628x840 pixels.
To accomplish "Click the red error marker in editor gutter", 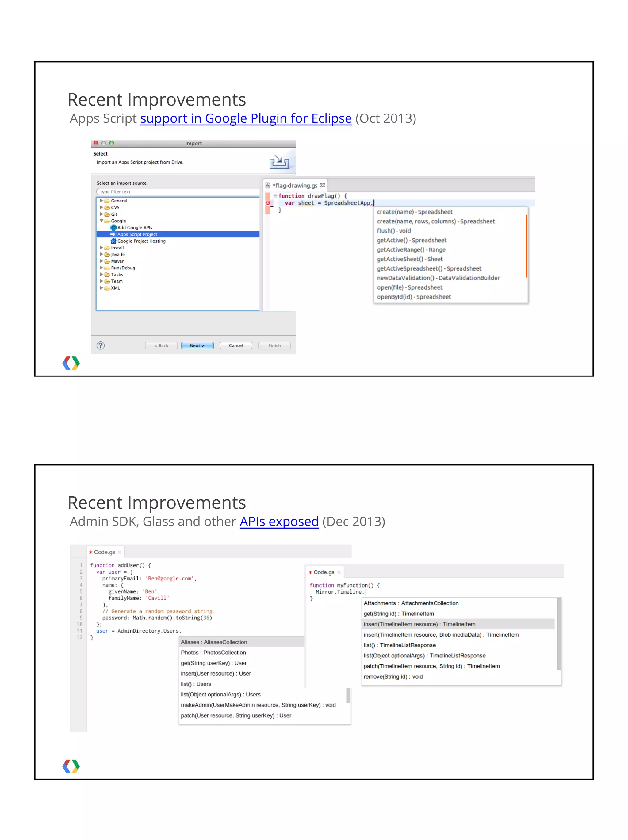I will [x=268, y=203].
